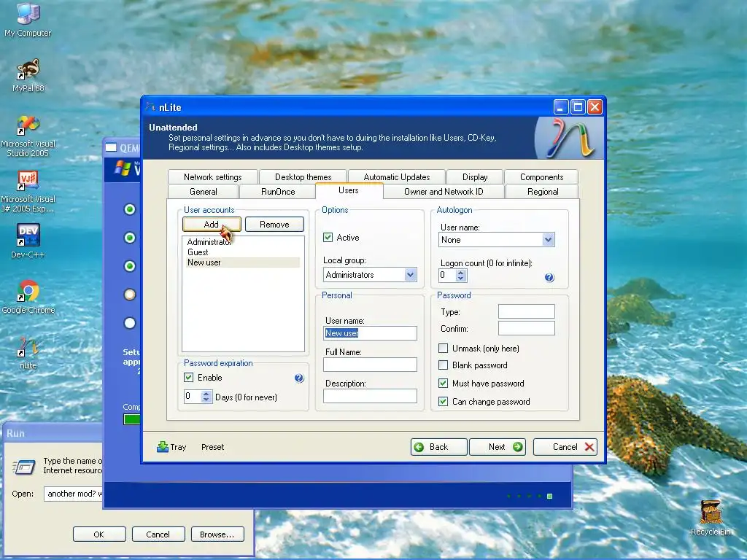Switch to Desktop themes tab
Image resolution: width=747 pixels, height=560 pixels.
coord(303,177)
